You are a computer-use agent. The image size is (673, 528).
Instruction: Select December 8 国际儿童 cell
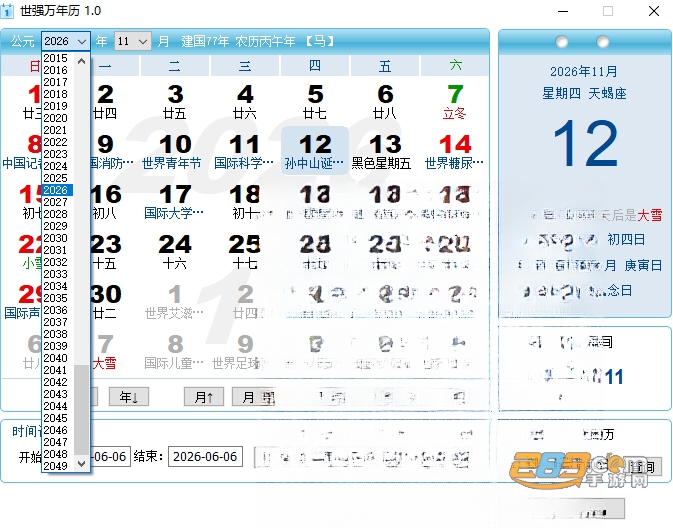tap(175, 351)
